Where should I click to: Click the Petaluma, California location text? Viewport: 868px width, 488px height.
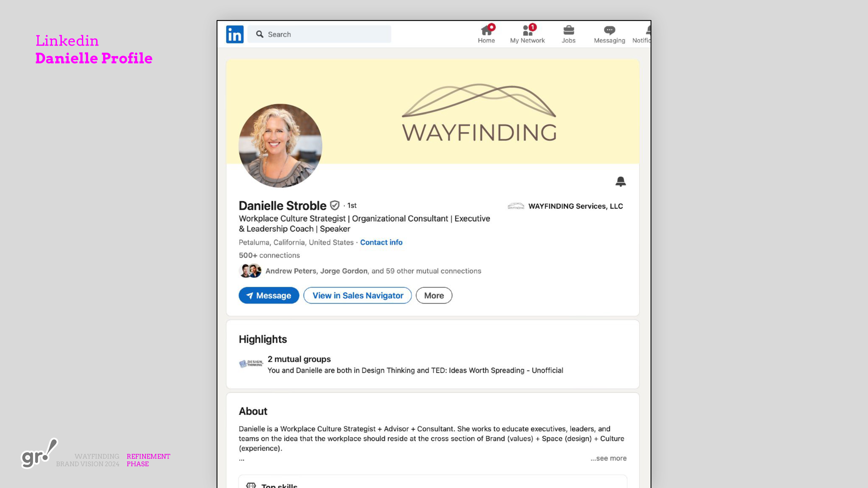(x=296, y=242)
